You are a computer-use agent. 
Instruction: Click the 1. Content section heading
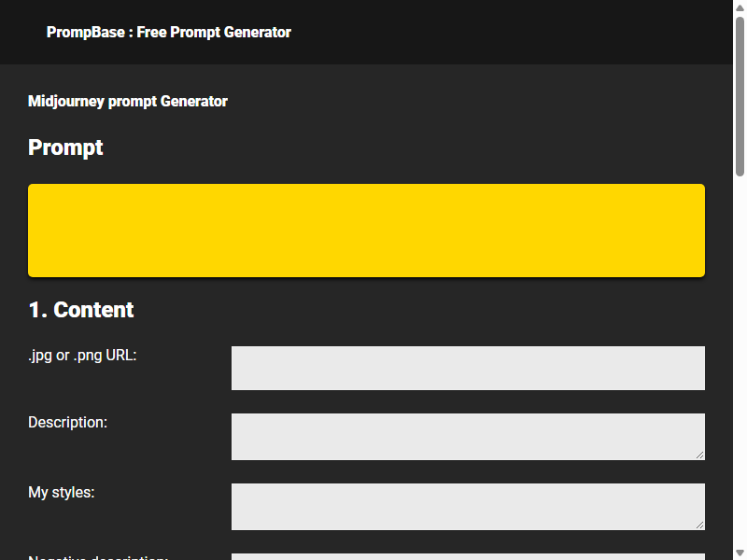point(81,310)
